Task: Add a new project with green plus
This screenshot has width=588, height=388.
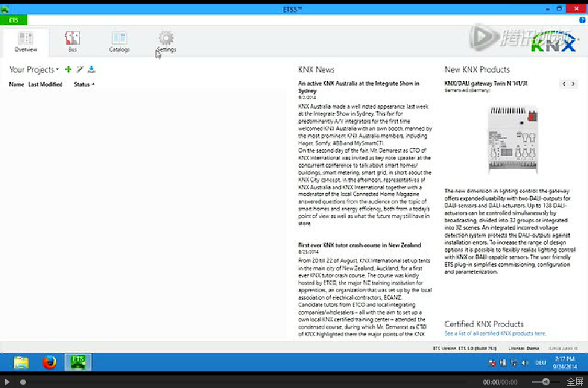Action: pyautogui.click(x=68, y=69)
